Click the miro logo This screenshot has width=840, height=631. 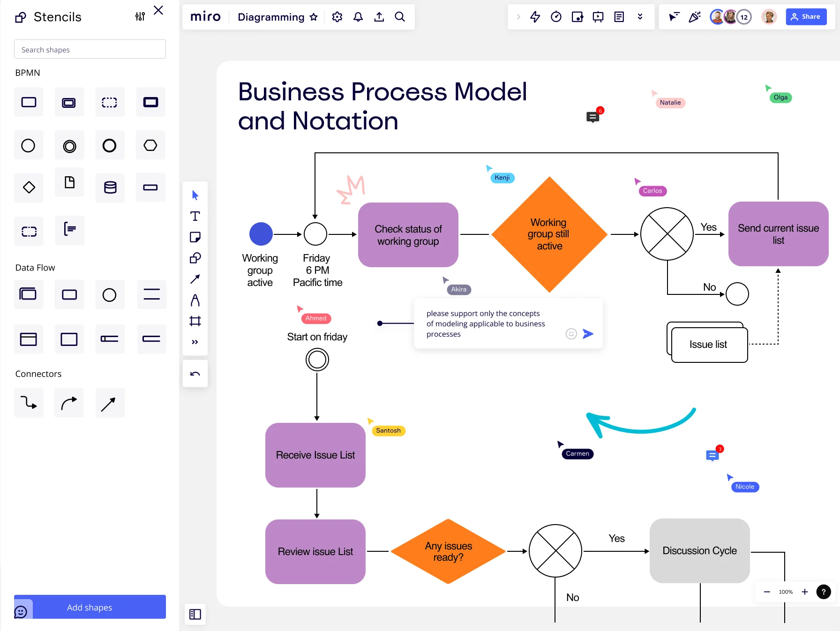click(205, 17)
